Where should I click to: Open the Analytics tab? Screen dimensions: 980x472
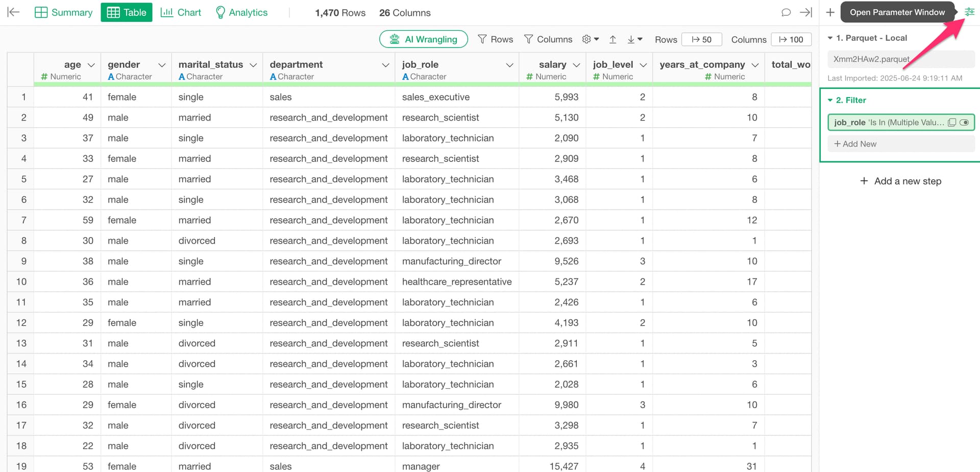click(241, 12)
